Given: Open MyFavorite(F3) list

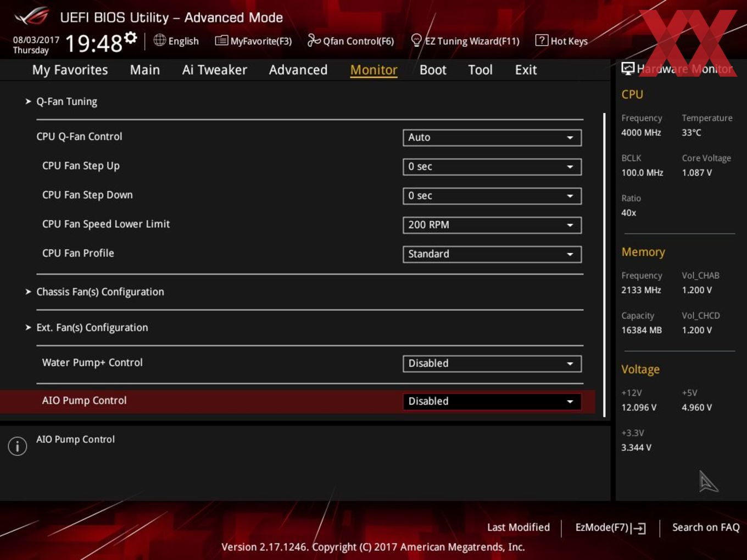Looking at the screenshot, I should (x=253, y=41).
